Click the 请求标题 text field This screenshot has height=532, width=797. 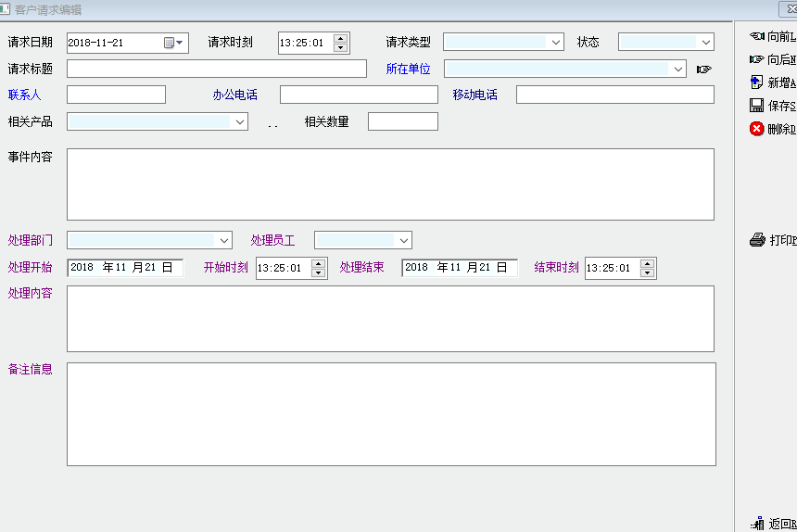217,69
